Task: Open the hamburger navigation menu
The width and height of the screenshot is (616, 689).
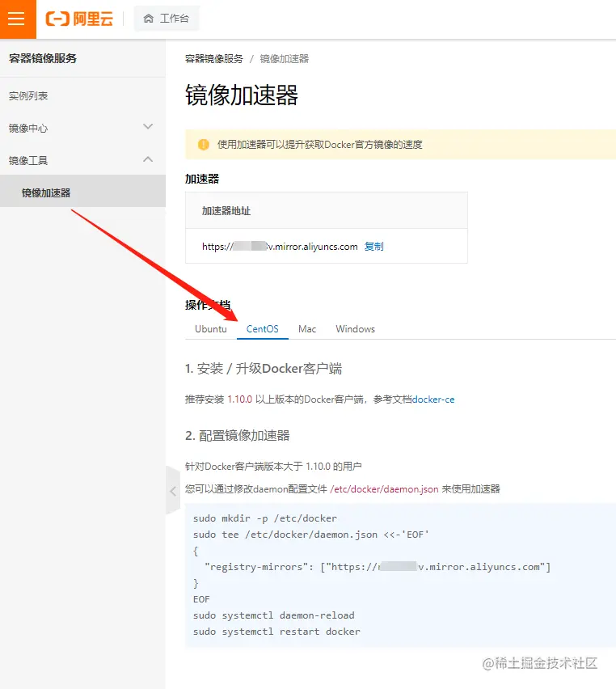Action: pyautogui.click(x=17, y=19)
